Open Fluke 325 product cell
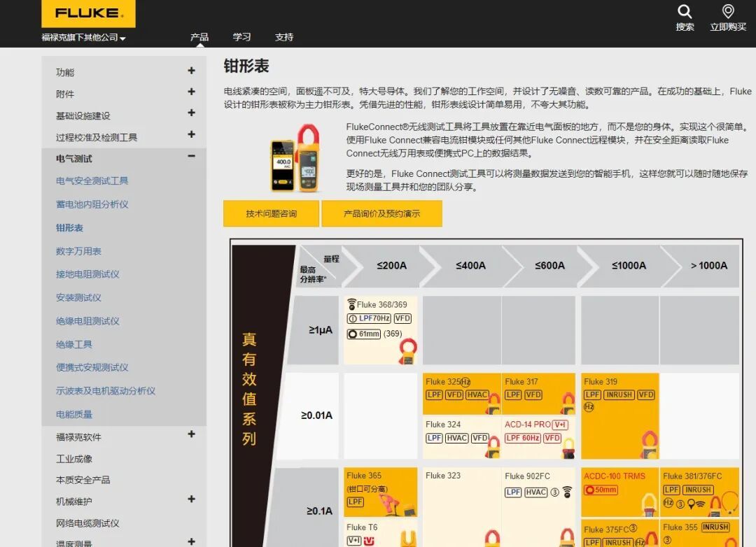 point(462,394)
